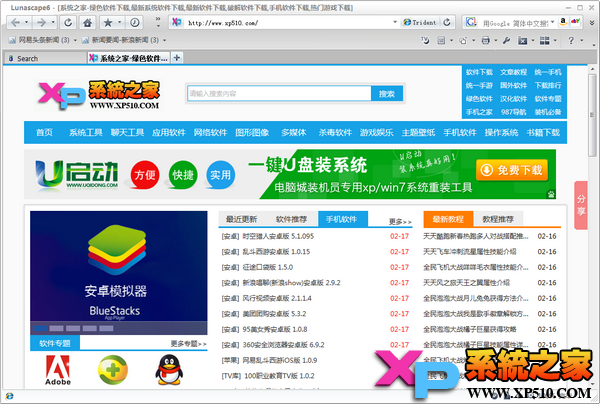
Task: Open 360安全浏览器安卓版 6.9.2 link
Action: coord(284,345)
